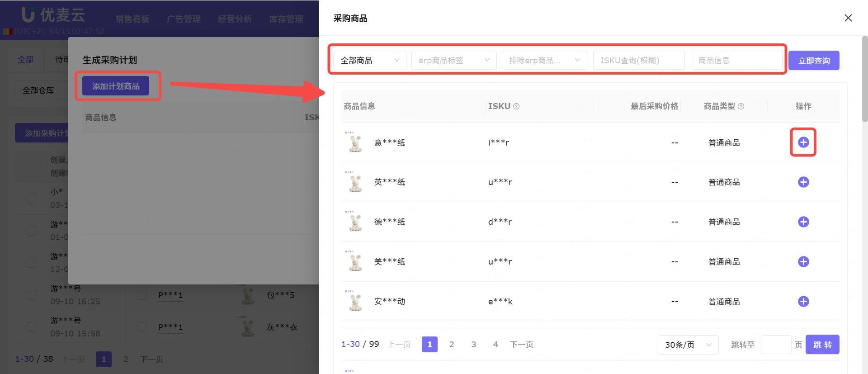This screenshot has height=374, width=868.
Task: Add the 意***纸 product with plus icon
Action: click(x=803, y=142)
